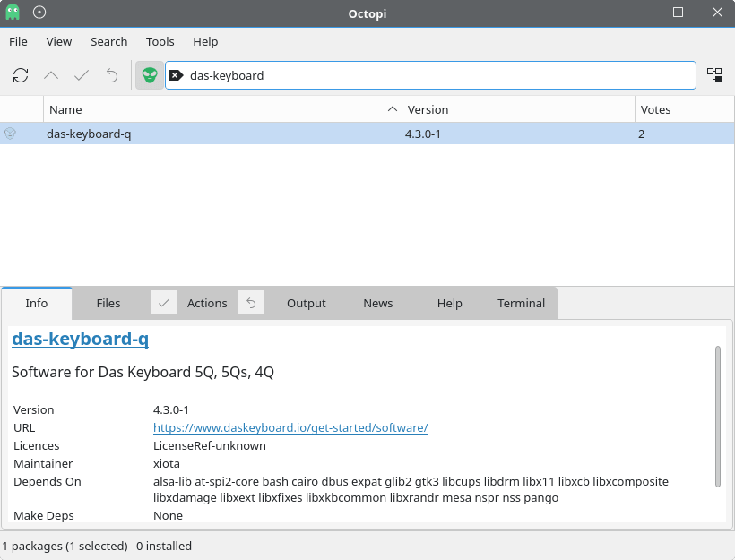Maximize the Octopi window

click(x=678, y=13)
